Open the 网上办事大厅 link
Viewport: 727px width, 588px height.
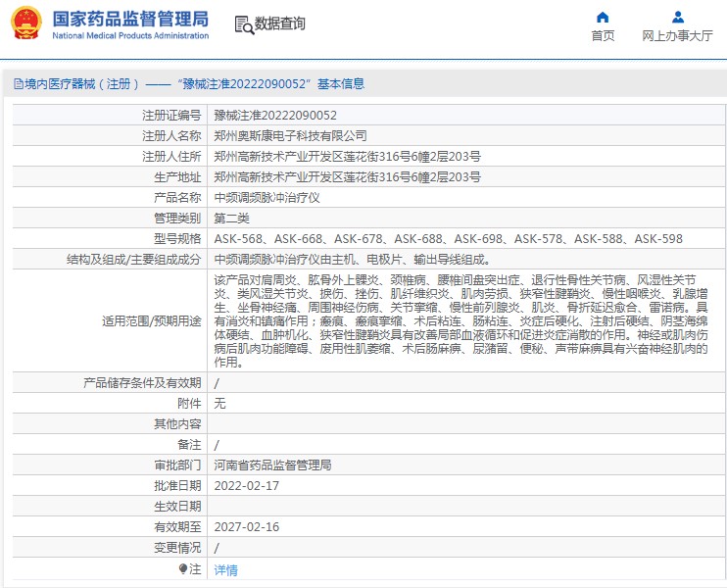click(677, 35)
